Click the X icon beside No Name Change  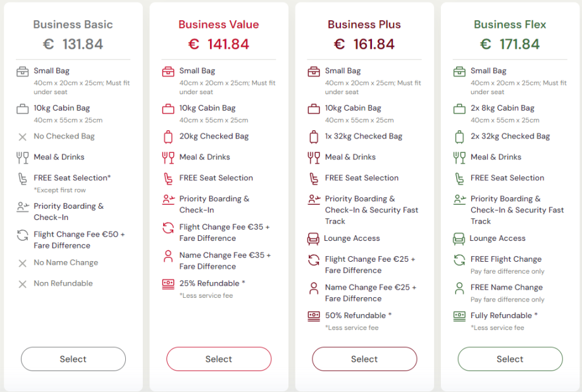point(24,263)
